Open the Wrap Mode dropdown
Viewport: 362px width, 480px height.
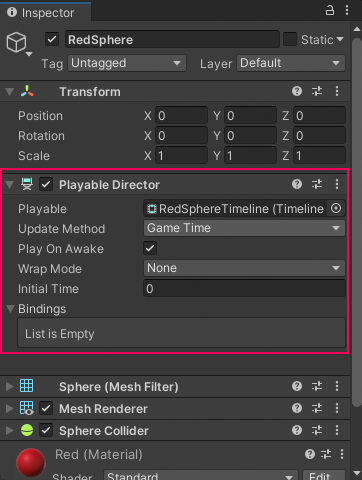point(244,268)
